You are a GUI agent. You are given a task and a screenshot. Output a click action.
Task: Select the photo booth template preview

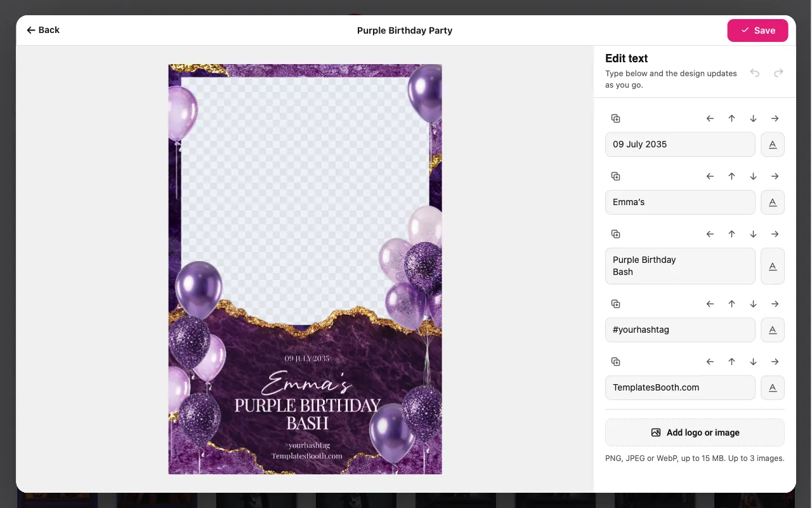(x=305, y=269)
